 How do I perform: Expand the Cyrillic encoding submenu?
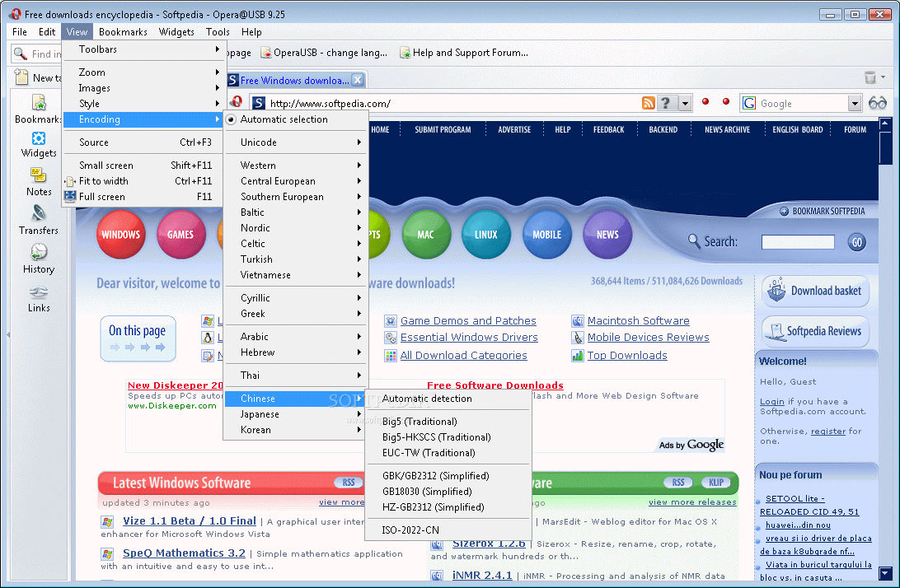click(296, 298)
